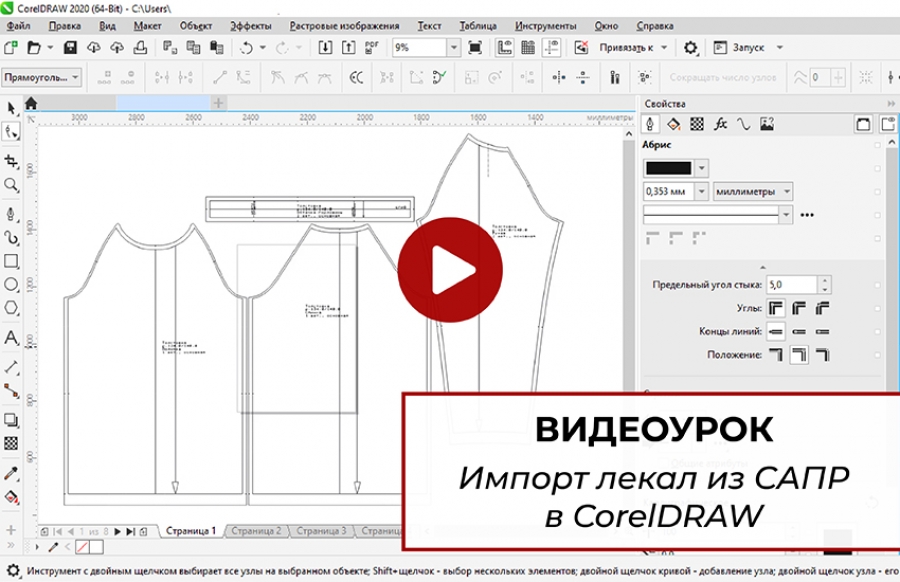The width and height of the screenshot is (900, 582).
Task: Click the Export icon in toolbar
Action: point(348,48)
